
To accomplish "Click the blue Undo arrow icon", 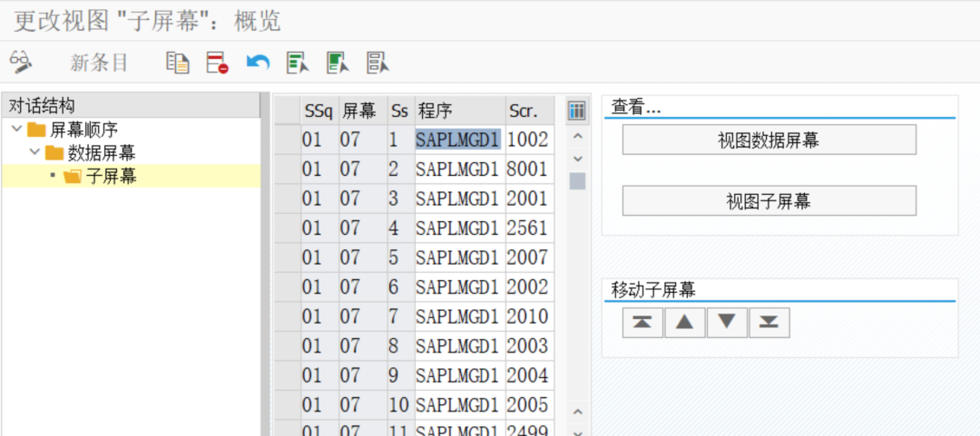I will point(258,63).
